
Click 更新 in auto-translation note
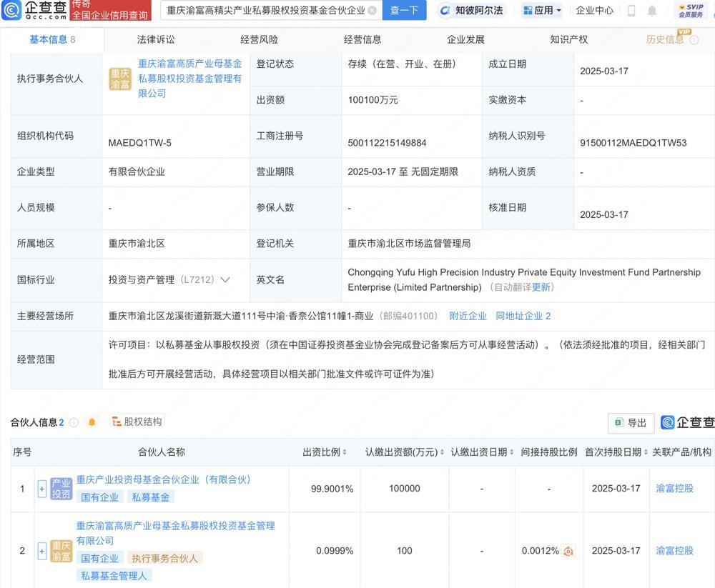[541, 287]
